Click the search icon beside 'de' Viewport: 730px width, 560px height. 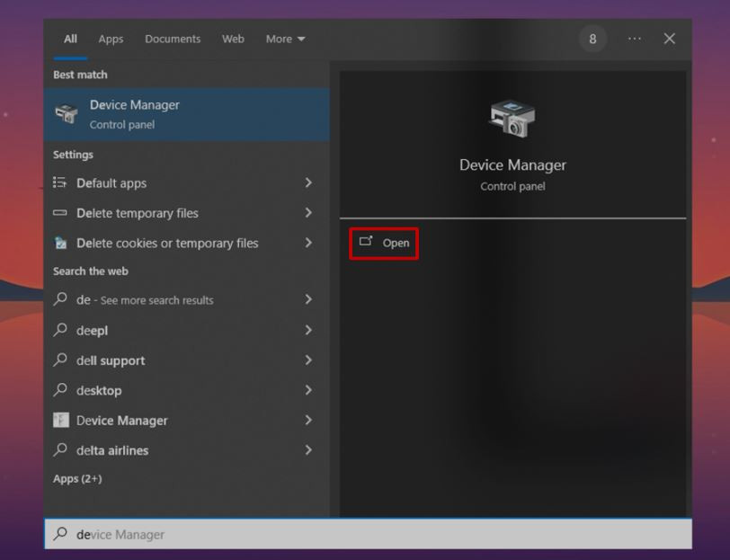(60, 298)
